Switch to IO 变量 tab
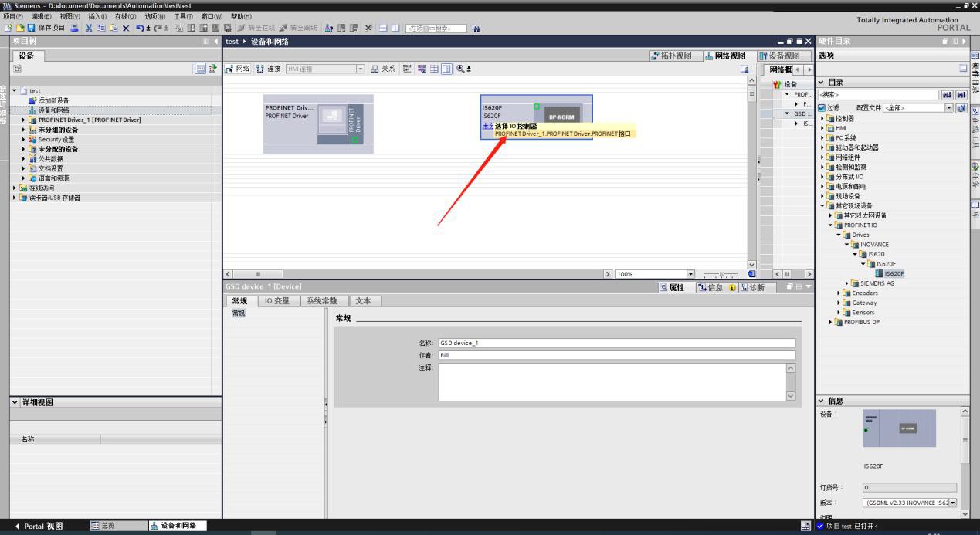The image size is (980, 535). 277,301
